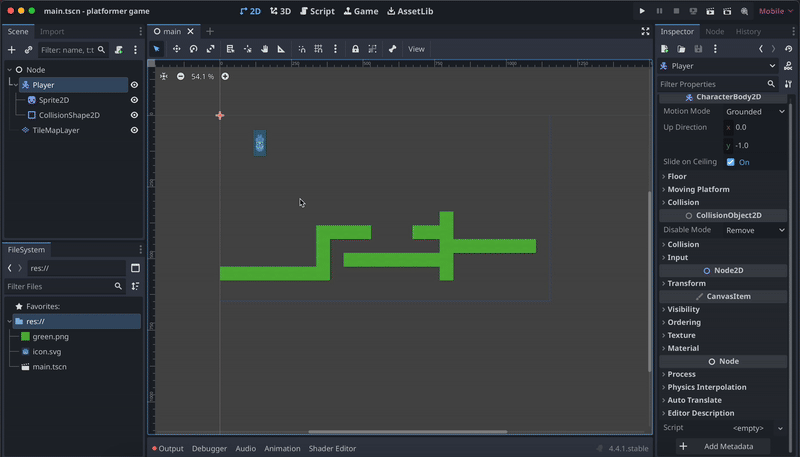Switch to the Script workspace

tap(316, 11)
